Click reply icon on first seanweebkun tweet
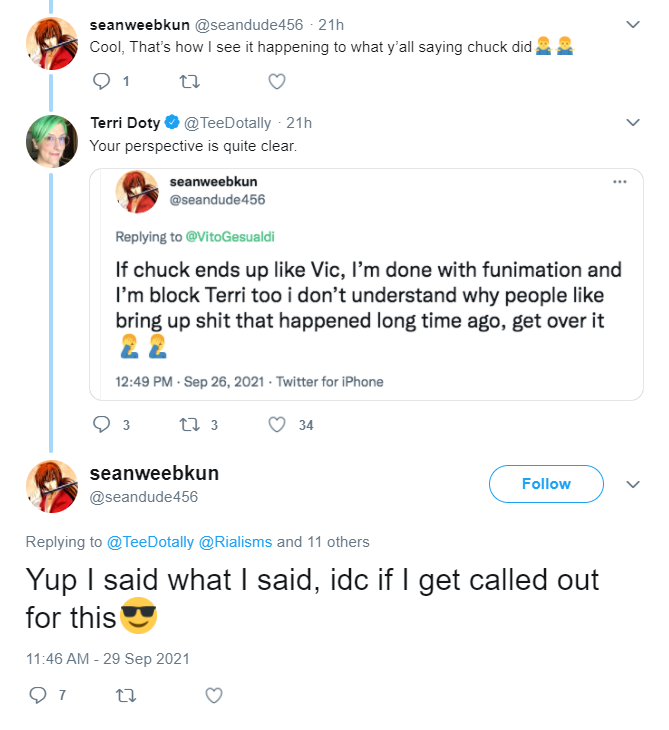This screenshot has width=669, height=730. (x=101, y=81)
